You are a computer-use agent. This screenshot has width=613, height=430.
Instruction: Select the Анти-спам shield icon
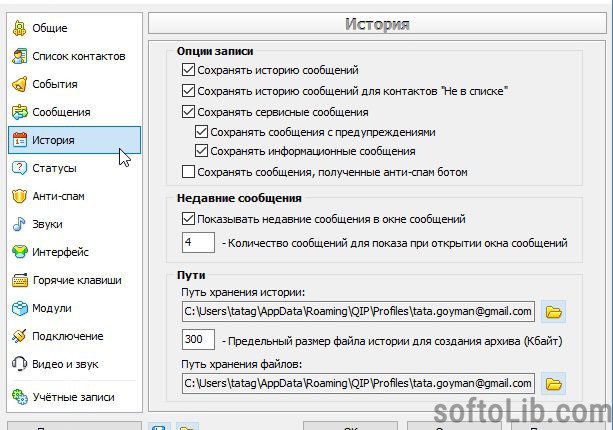point(19,196)
